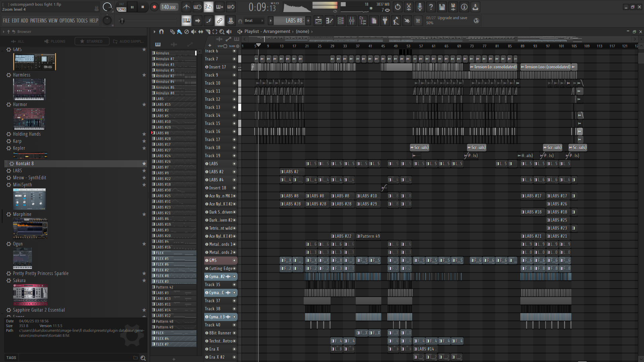Viewport: 644px width, 362px height.
Task: Open the metronome toggle icon
Action: tap(186, 7)
